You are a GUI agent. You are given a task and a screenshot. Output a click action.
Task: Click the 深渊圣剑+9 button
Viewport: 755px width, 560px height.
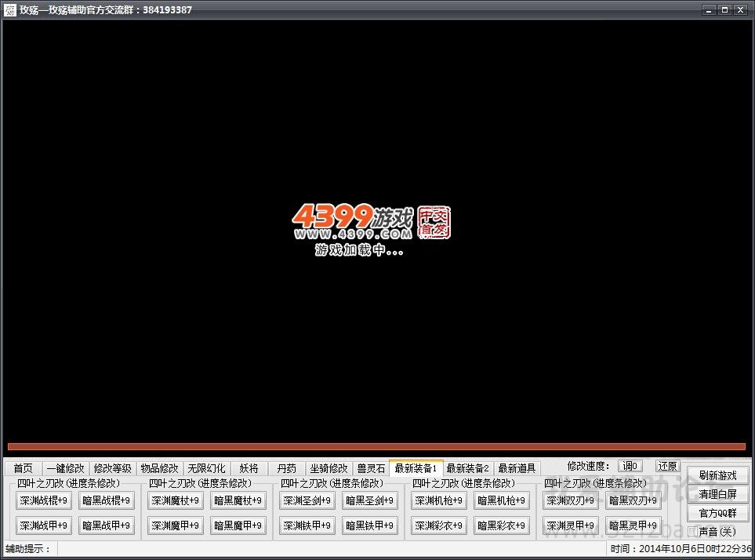click(307, 500)
